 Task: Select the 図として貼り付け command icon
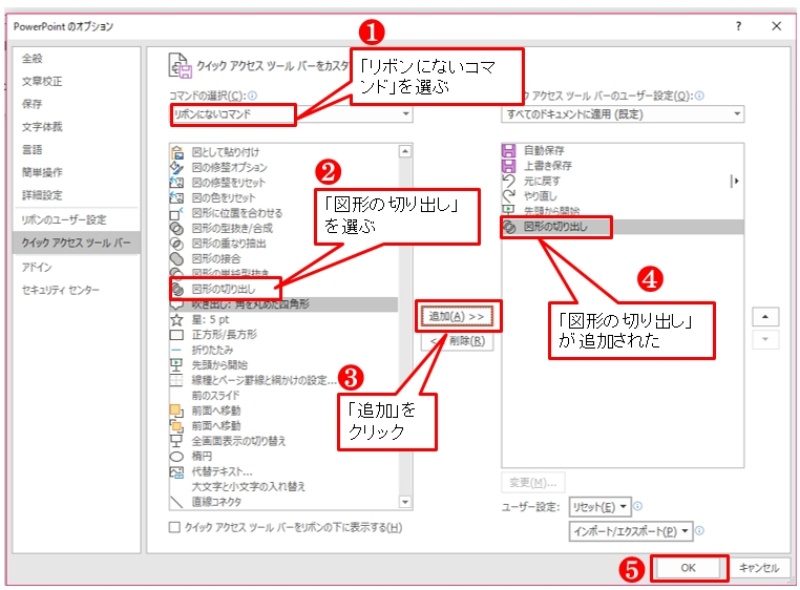[177, 152]
